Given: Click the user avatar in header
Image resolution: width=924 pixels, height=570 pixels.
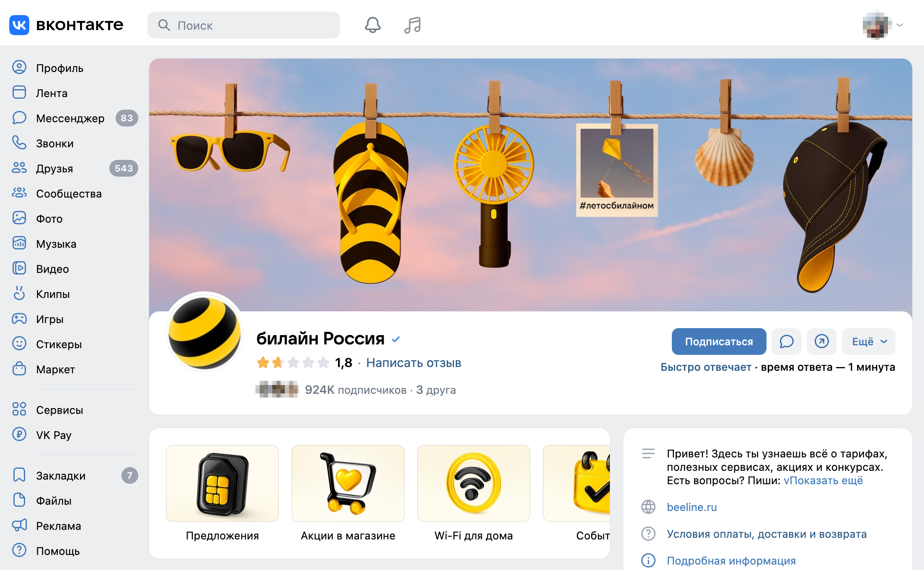Looking at the screenshot, I should (877, 25).
